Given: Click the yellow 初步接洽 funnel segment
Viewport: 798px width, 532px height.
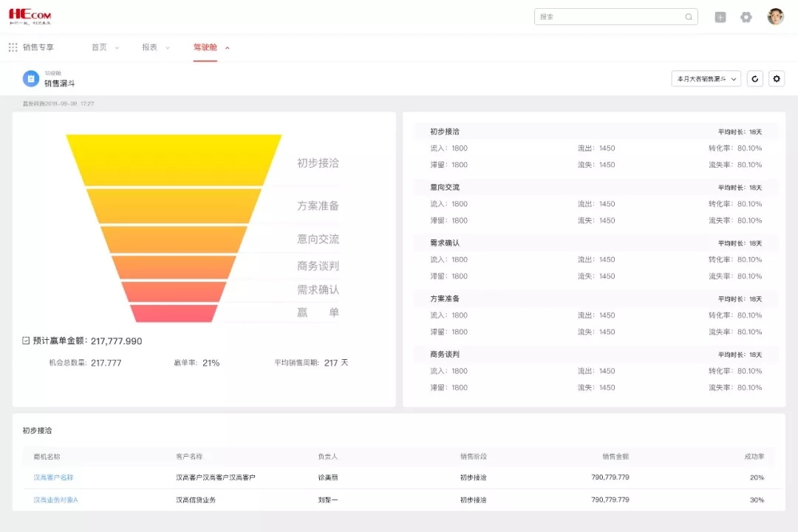Looking at the screenshot, I should point(174,159).
